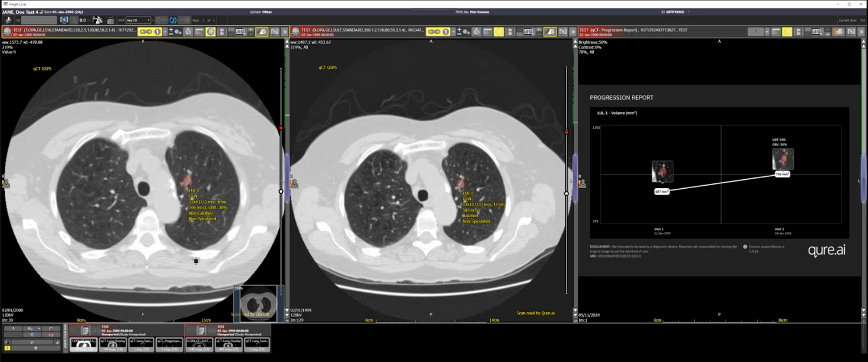
Task: Click the patient icon at far left of top toolbar
Action: click(8, 20)
